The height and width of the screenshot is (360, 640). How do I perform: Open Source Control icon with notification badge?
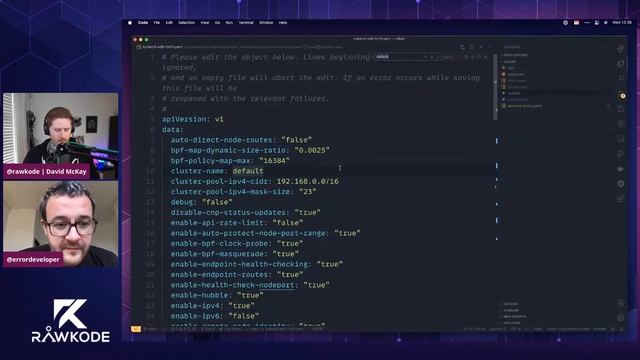622,94
